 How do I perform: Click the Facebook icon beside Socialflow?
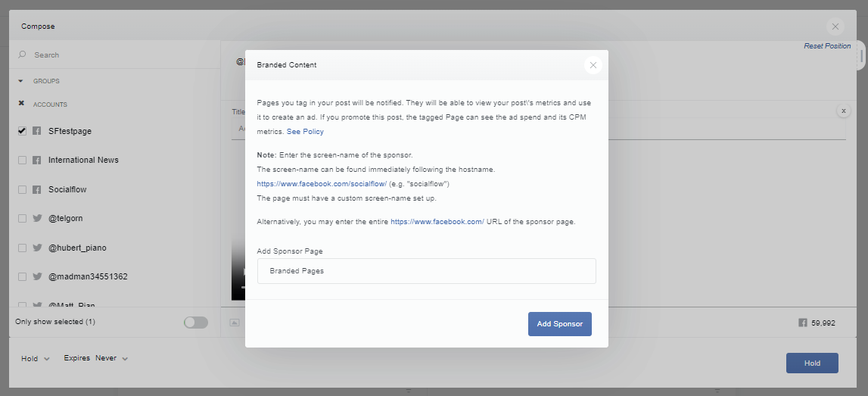[x=36, y=189]
